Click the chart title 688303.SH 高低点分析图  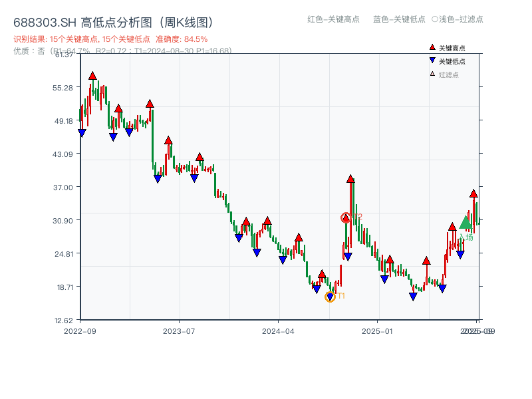click(113, 23)
